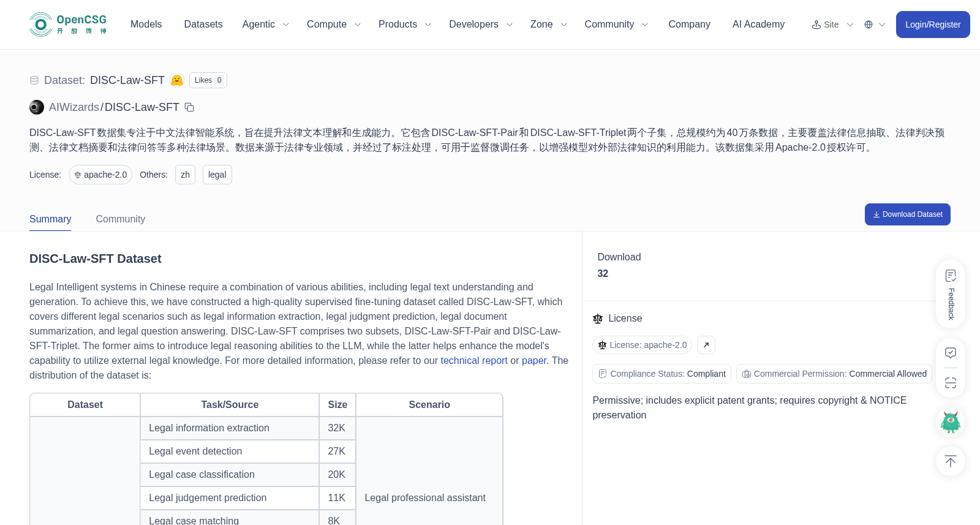Click the License: apache-2.0 badge
The width and height of the screenshot is (980, 525).
(643, 345)
